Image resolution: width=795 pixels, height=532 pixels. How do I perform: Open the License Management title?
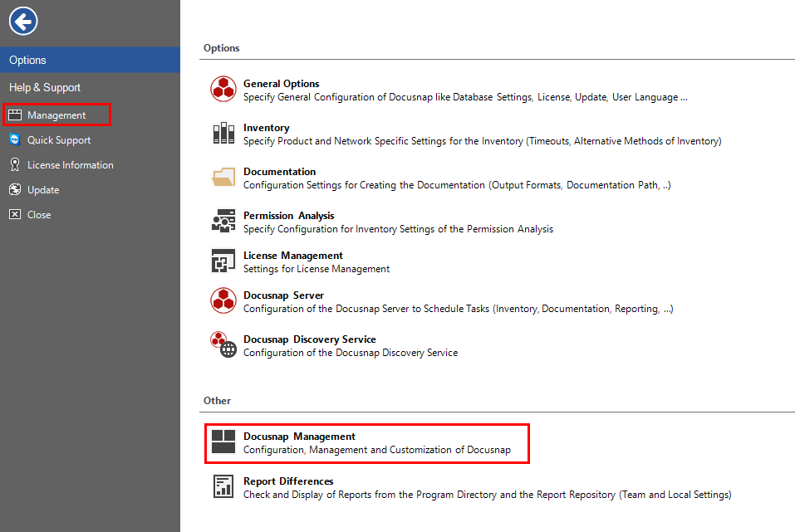[x=293, y=256]
